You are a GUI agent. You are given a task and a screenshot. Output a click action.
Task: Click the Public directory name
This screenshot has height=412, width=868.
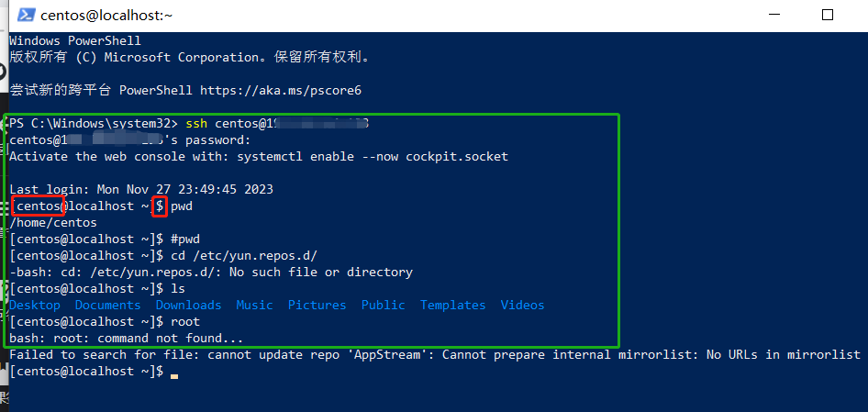pyautogui.click(x=383, y=306)
